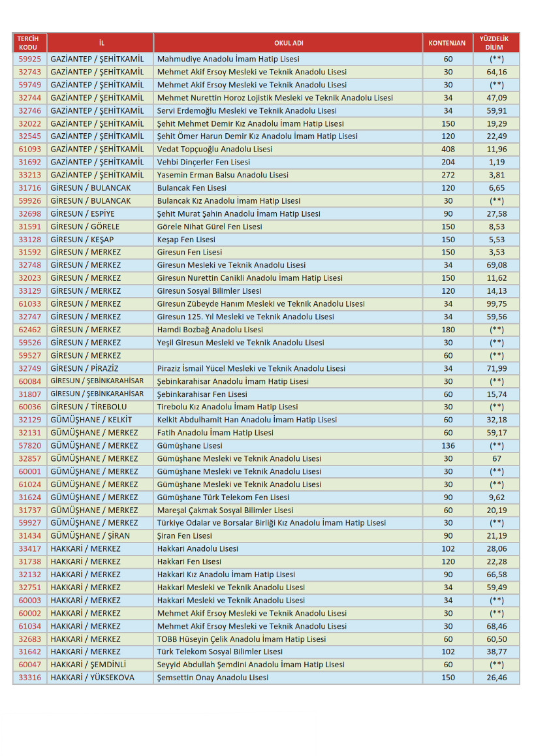Select Mareşal Çakmak Sosyal Bilimler Lisesi

(225, 510)
